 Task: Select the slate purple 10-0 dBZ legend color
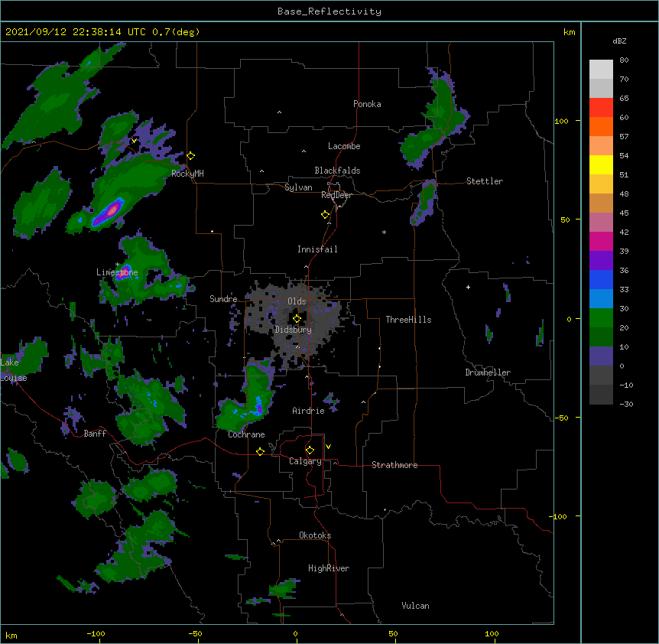[601, 356]
